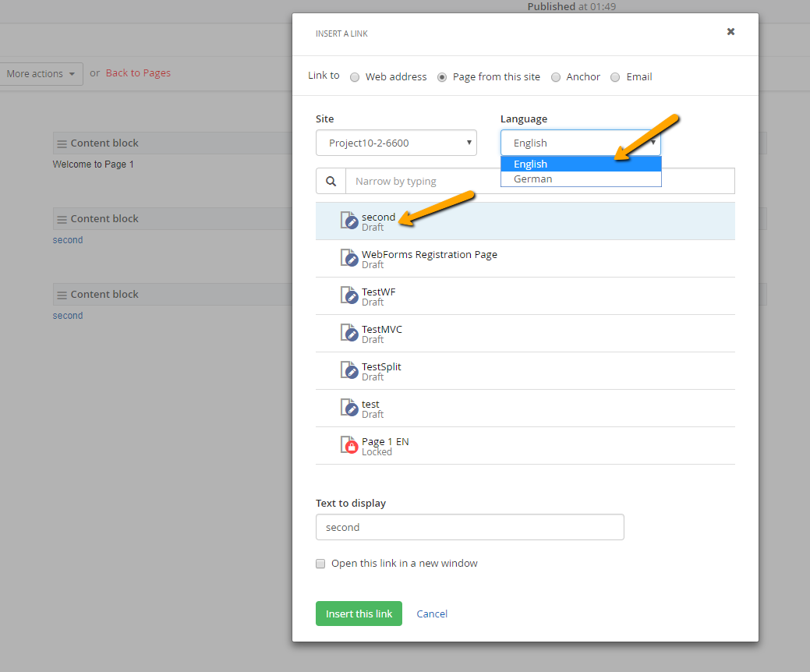Click the locked Page 1 EN icon

[349, 444]
